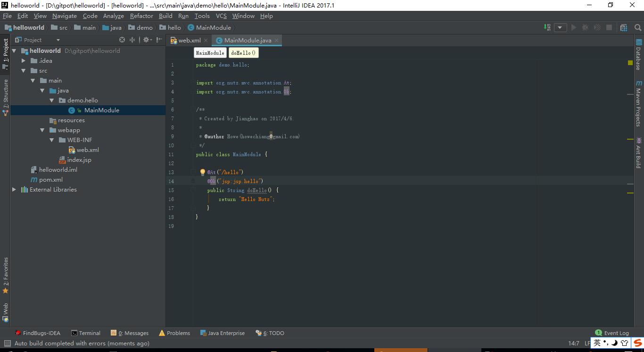Click the Search Everywhere magnifier icon
The height and width of the screenshot is (352, 644).
(x=637, y=27)
